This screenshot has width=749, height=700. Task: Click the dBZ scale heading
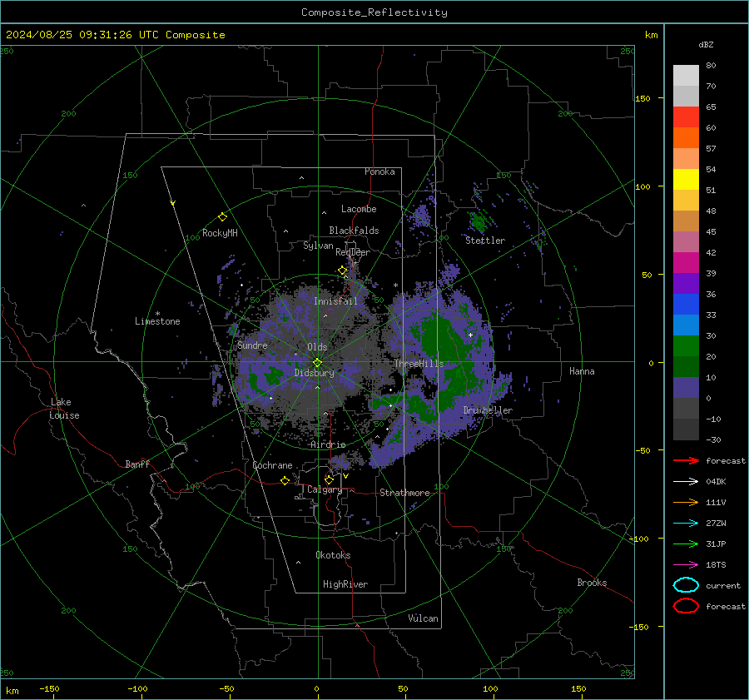click(x=706, y=45)
